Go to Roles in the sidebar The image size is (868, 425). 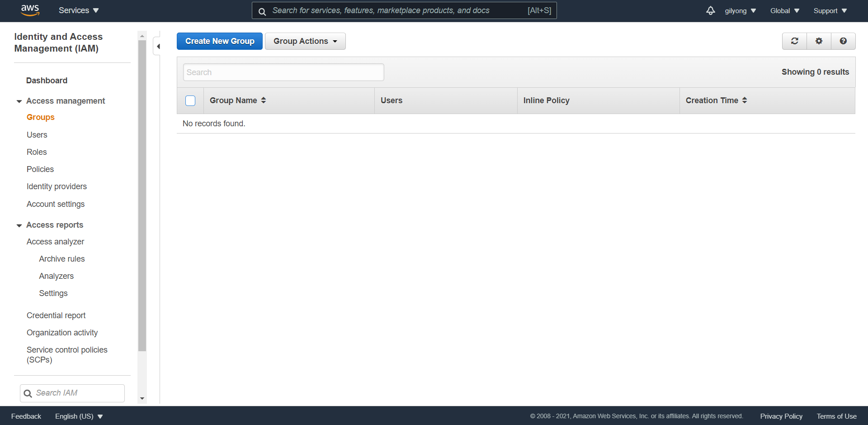point(37,152)
